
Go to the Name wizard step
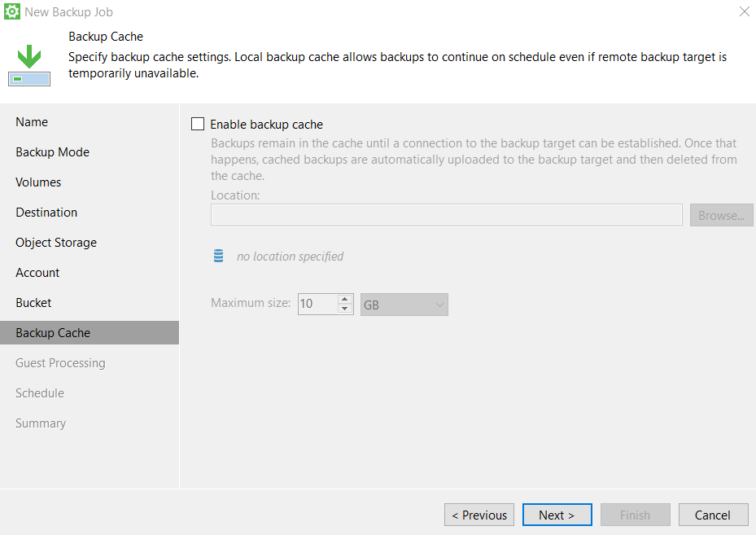[32, 122]
